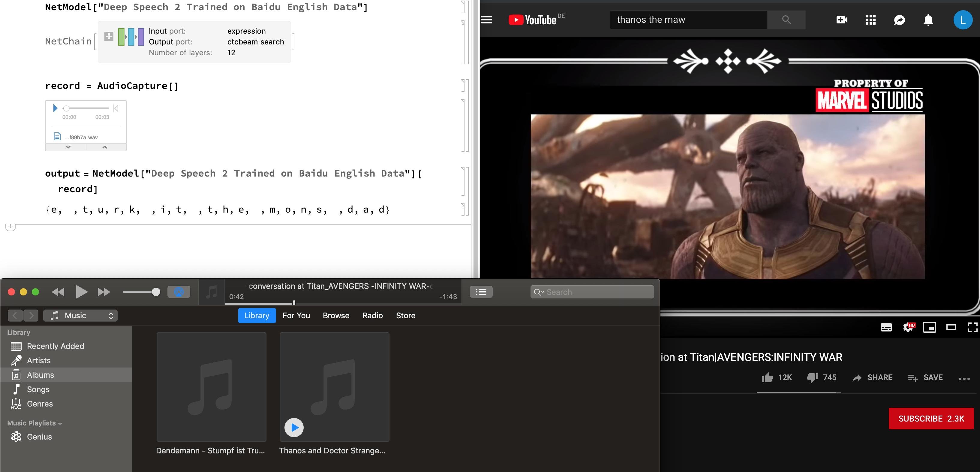
Task: Click the Dendemann - Stumpf ist Tru... title
Action: [x=210, y=451]
